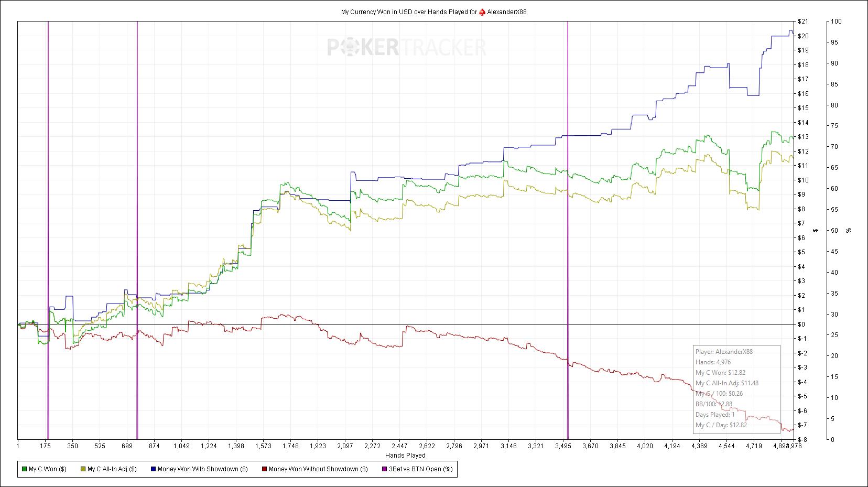This screenshot has width=868, height=487.
Task: Click the red spade icon in chart title
Action: (482, 12)
